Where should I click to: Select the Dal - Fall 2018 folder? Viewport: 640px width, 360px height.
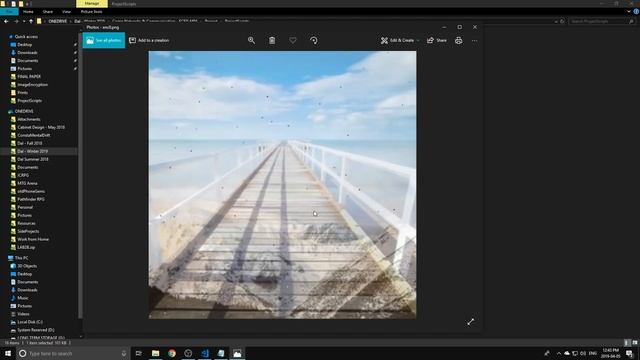click(29, 143)
